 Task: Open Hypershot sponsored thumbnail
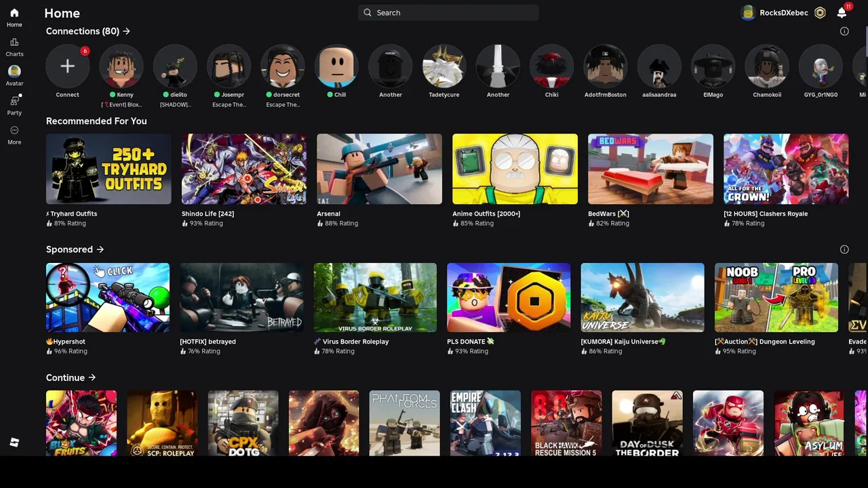click(x=108, y=298)
